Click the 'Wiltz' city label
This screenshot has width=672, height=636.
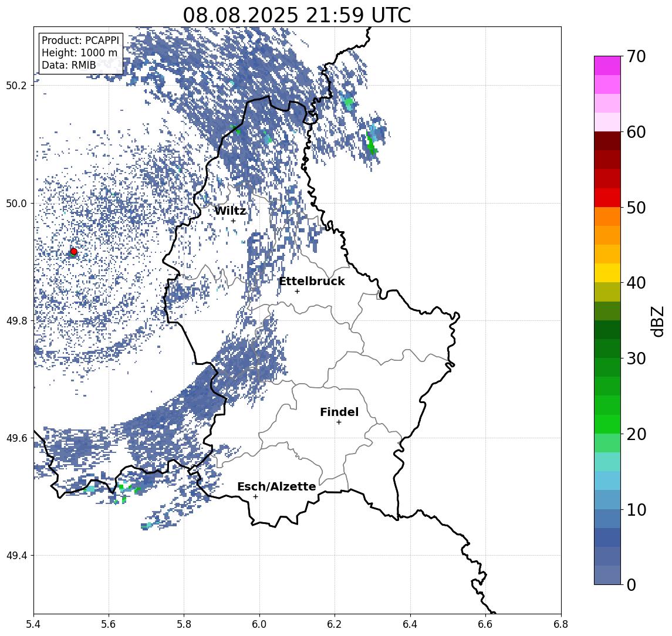230,211
